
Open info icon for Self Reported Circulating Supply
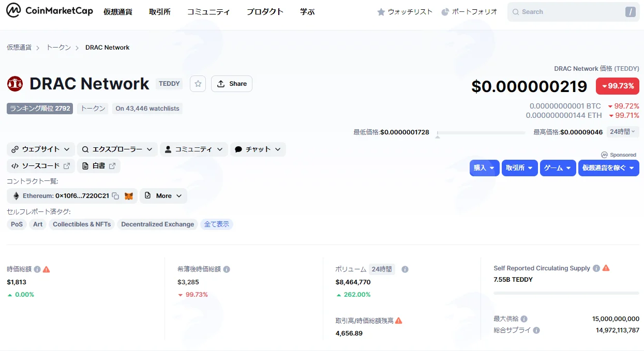click(596, 268)
